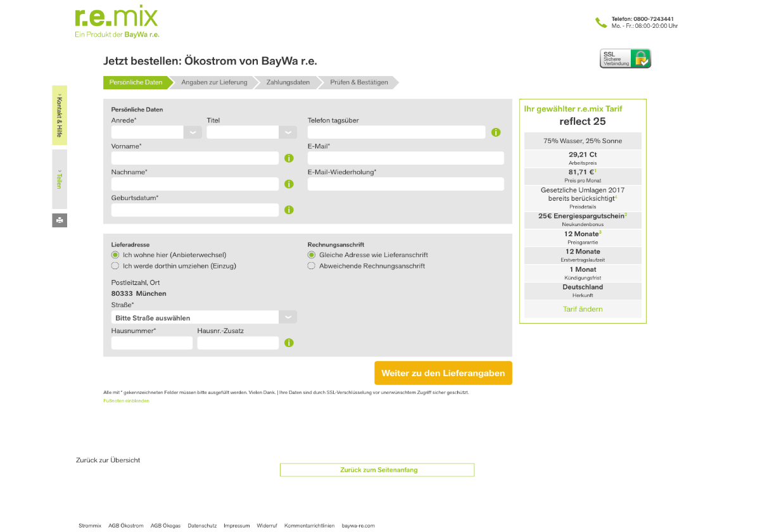Click the info icon next to Geburtsdatum
Viewport: 760px width, 532px height.
pyautogui.click(x=289, y=210)
